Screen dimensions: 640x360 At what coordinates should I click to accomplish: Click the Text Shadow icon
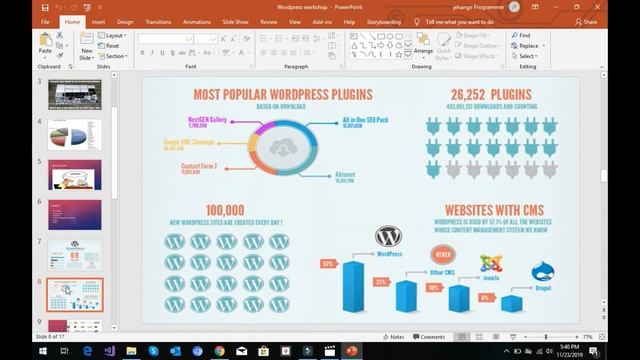(172, 53)
